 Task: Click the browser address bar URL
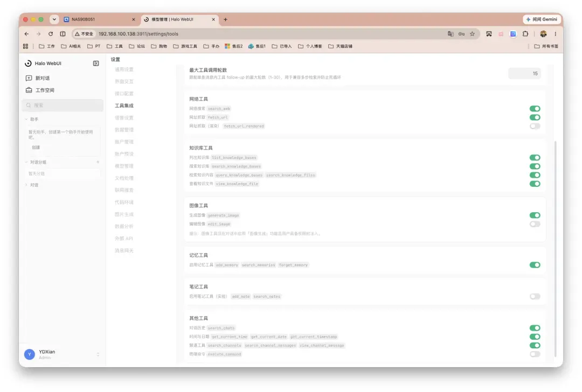coord(138,34)
